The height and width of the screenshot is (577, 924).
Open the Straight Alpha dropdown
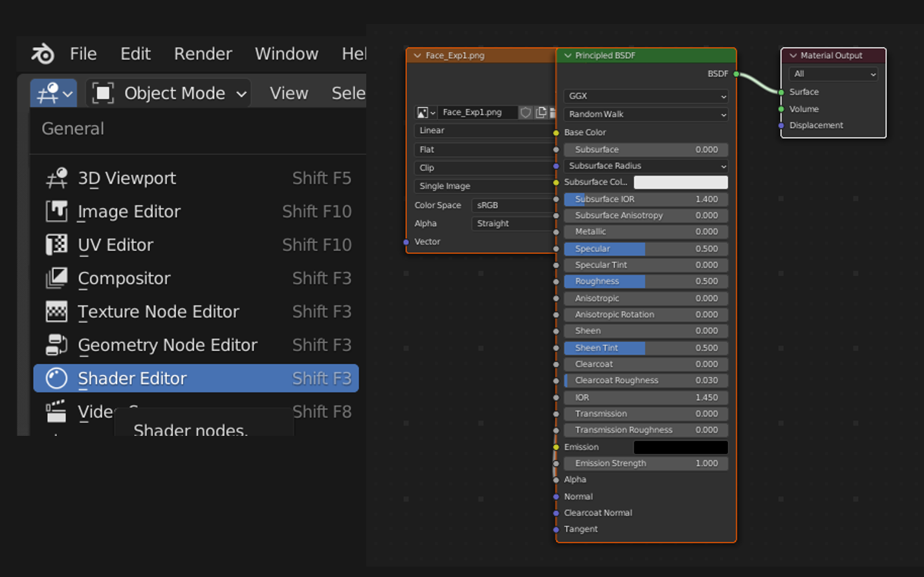pyautogui.click(x=514, y=223)
